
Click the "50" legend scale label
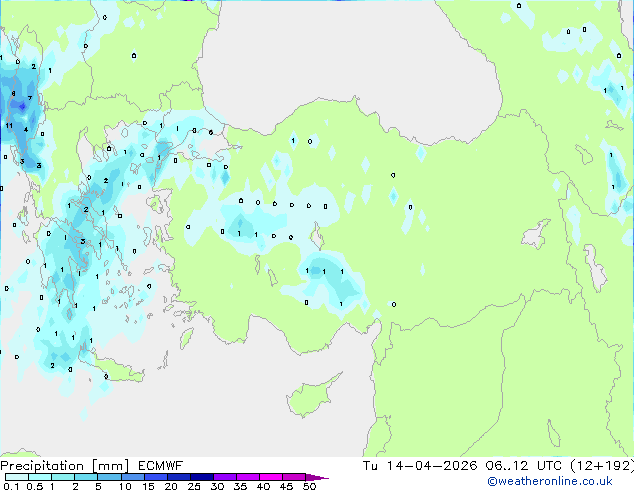[x=309, y=486]
